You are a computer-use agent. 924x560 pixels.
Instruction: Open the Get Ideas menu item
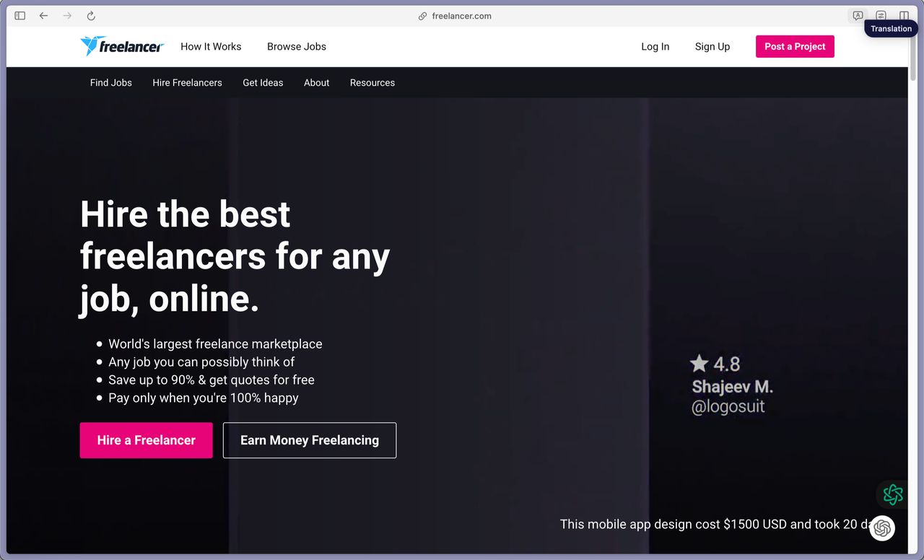263,83
